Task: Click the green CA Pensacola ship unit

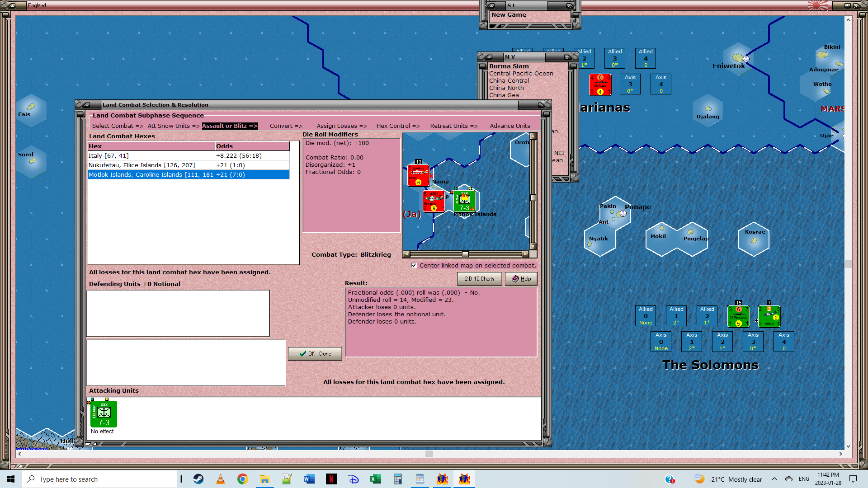Action: tap(738, 316)
